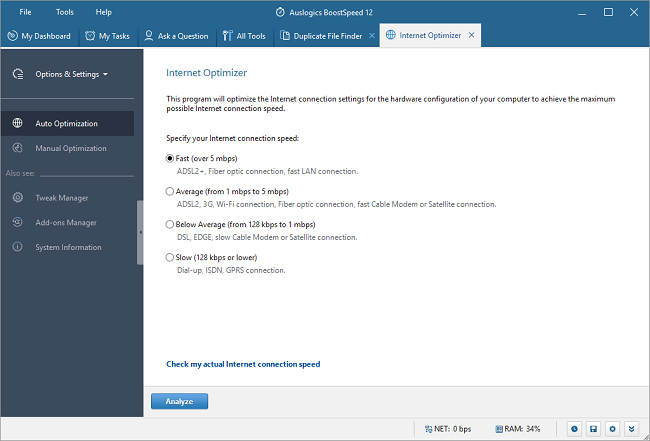Open the Ask a Question tab
Viewport: 650px width, 441px height.
pyautogui.click(x=176, y=36)
